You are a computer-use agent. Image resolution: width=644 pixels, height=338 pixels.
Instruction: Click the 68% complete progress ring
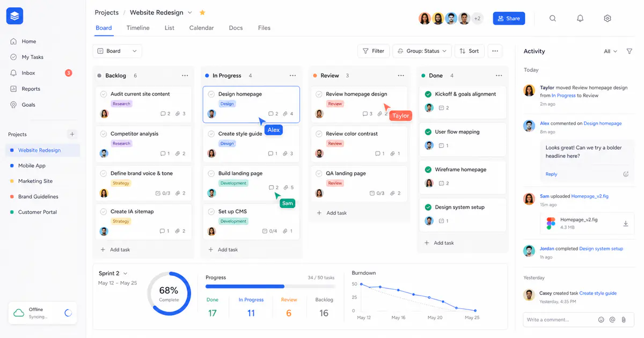(169, 293)
